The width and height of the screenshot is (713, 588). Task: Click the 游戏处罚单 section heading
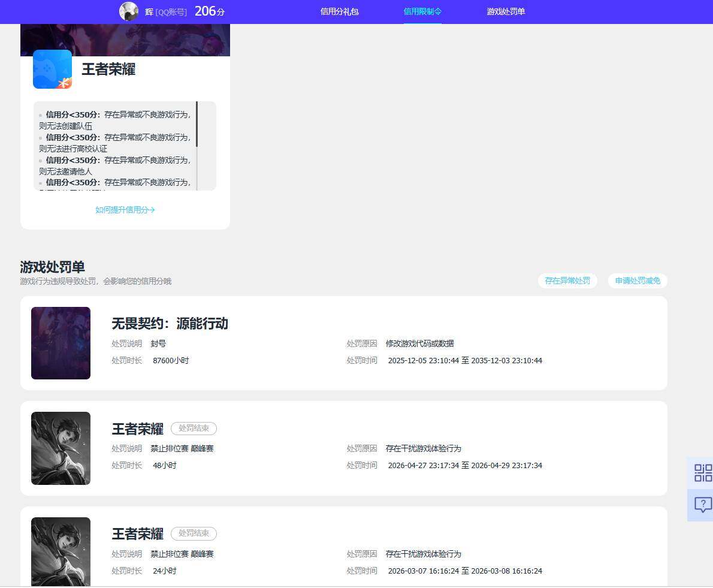click(52, 267)
